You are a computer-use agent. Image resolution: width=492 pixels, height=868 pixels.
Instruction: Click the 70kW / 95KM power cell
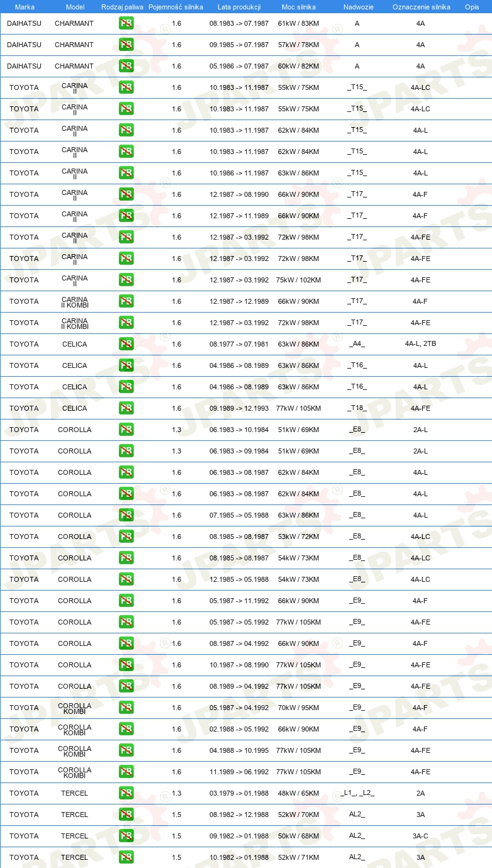[299, 708]
